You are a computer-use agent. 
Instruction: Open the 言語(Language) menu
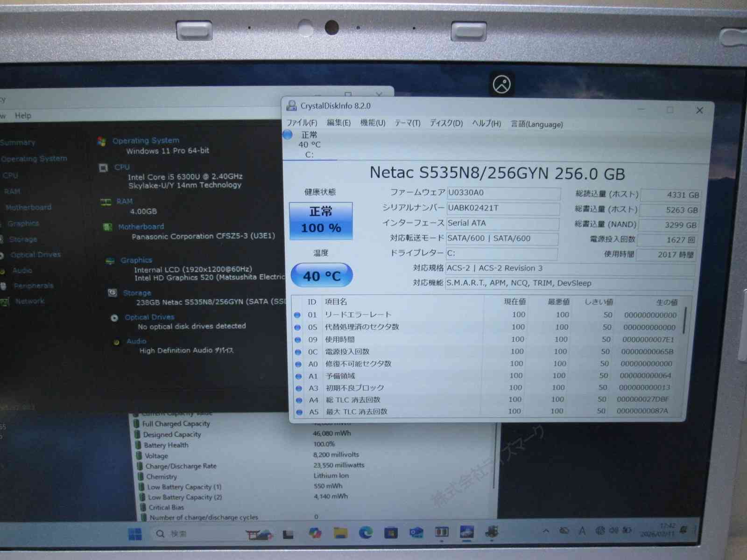click(536, 124)
